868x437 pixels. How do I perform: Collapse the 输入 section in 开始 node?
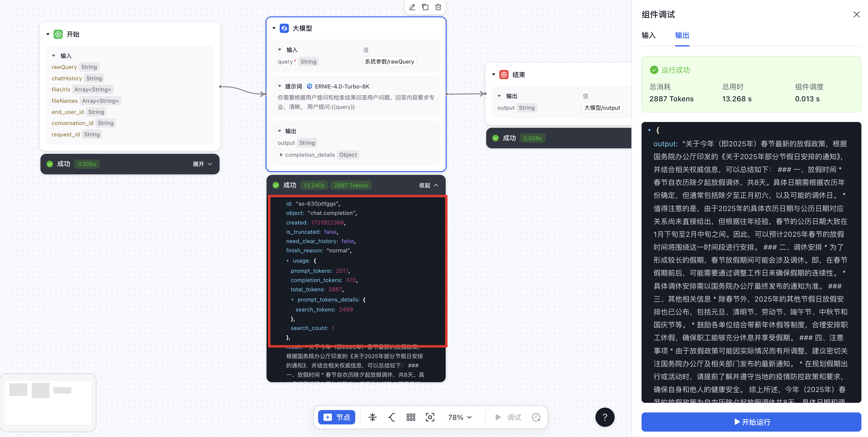[x=53, y=56]
